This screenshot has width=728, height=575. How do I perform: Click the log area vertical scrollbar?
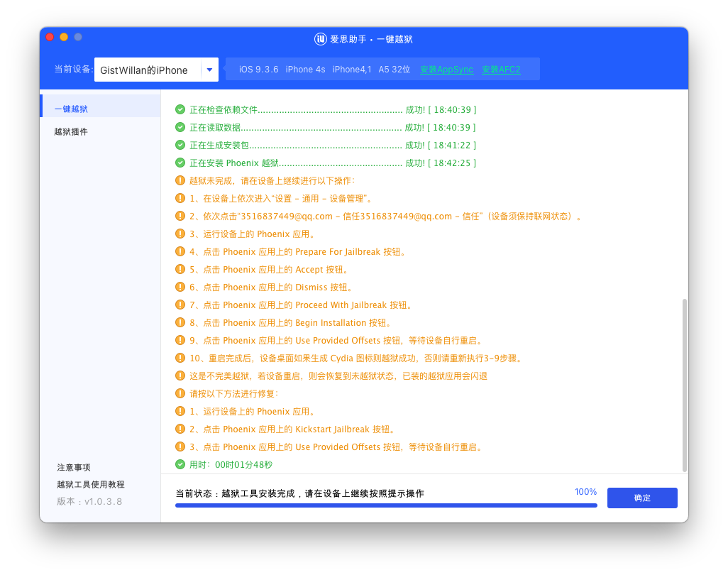tap(684, 385)
